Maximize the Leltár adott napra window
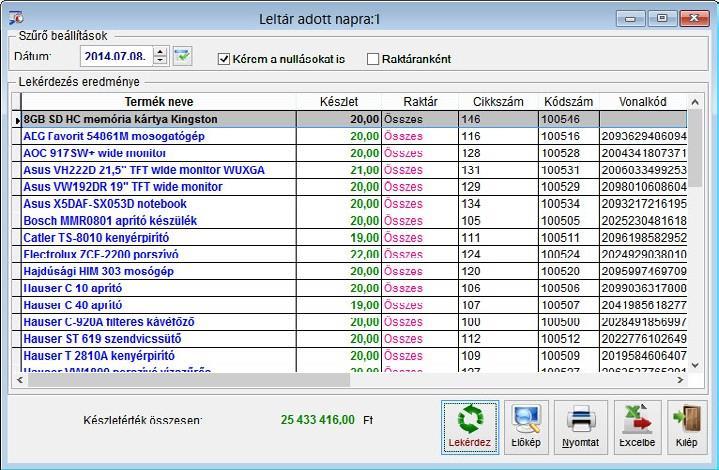The height and width of the screenshot is (470, 719). 662,19
